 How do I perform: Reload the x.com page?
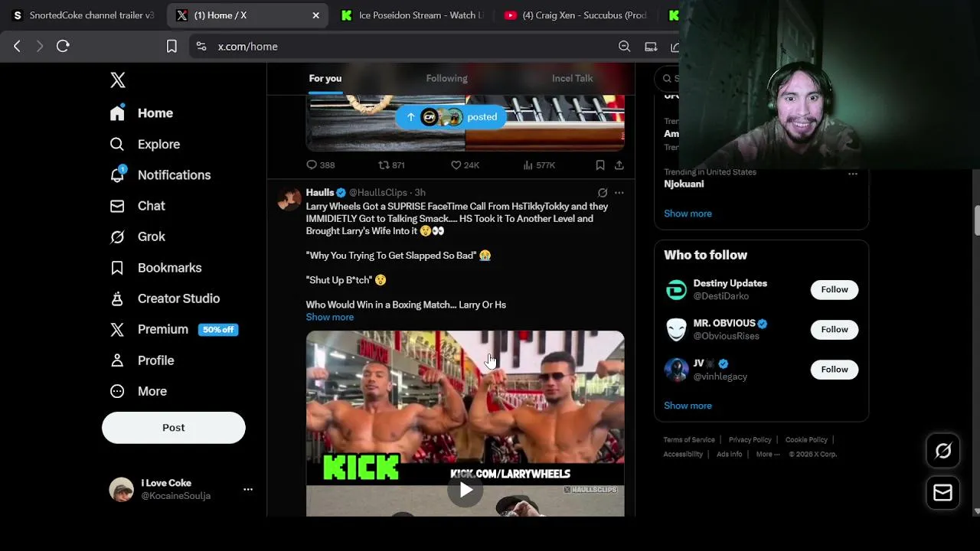[x=63, y=47]
